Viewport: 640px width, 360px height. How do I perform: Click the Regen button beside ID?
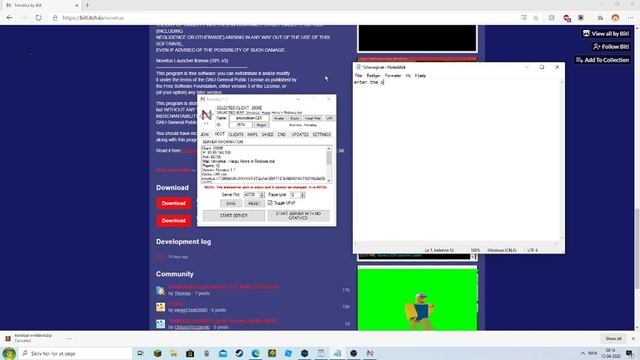tap(261, 125)
